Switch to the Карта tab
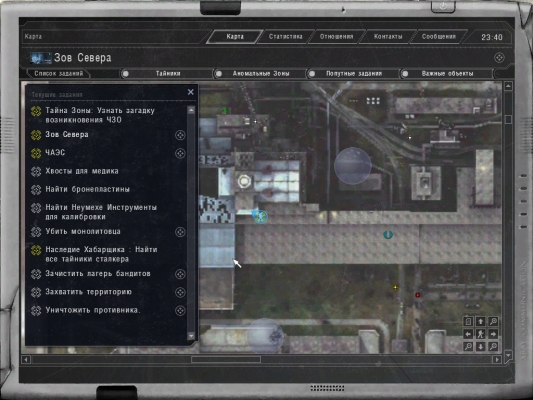 235,36
